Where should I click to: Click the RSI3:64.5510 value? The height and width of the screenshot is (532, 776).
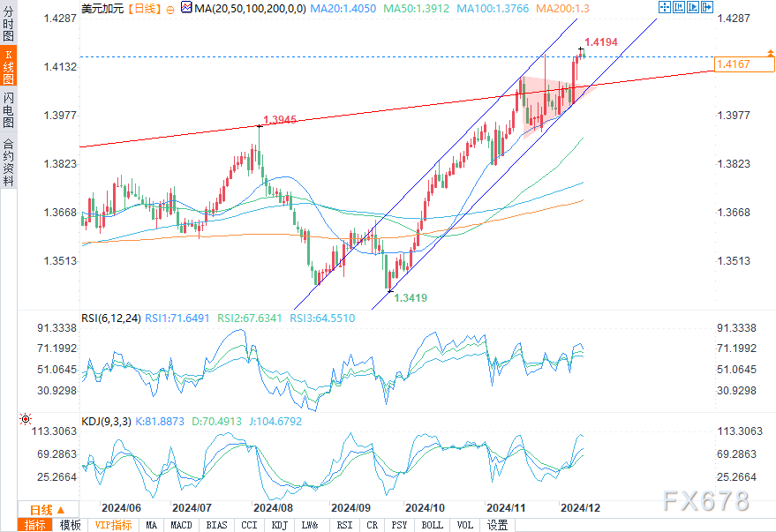click(x=322, y=318)
